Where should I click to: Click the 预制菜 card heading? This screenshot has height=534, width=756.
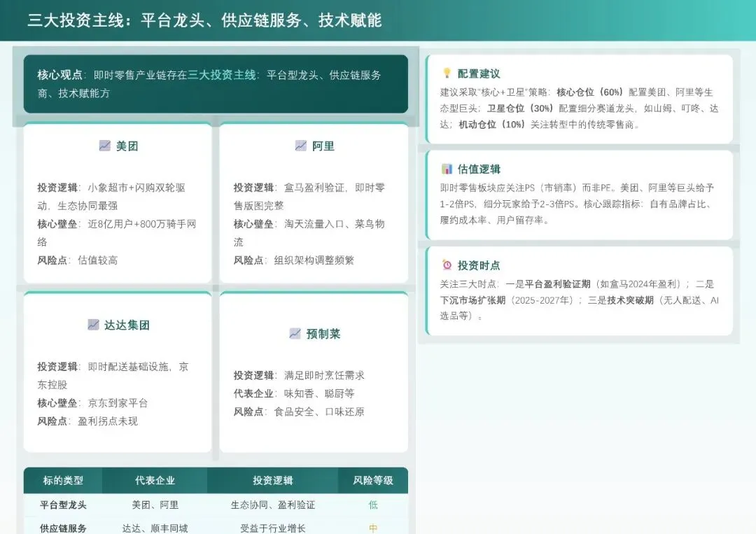(x=323, y=334)
